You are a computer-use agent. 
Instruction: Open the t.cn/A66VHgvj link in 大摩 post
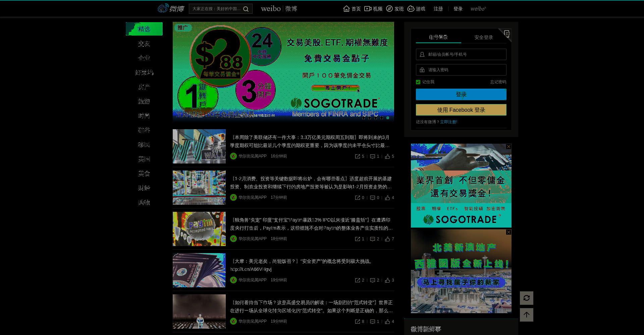point(251,269)
